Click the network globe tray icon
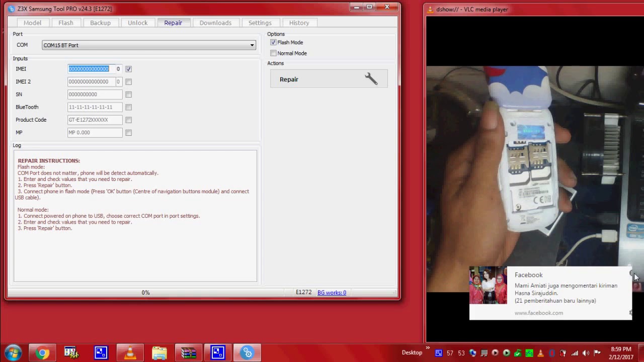The height and width of the screenshot is (362, 644). (473, 353)
